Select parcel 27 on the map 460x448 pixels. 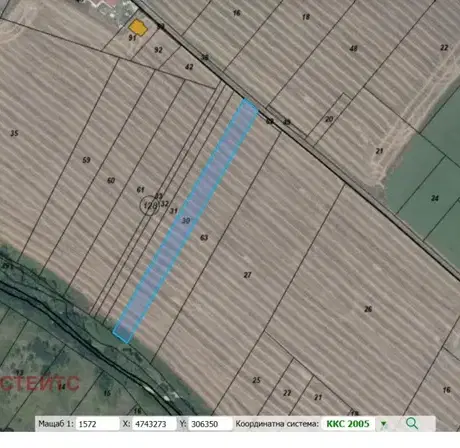pos(247,275)
